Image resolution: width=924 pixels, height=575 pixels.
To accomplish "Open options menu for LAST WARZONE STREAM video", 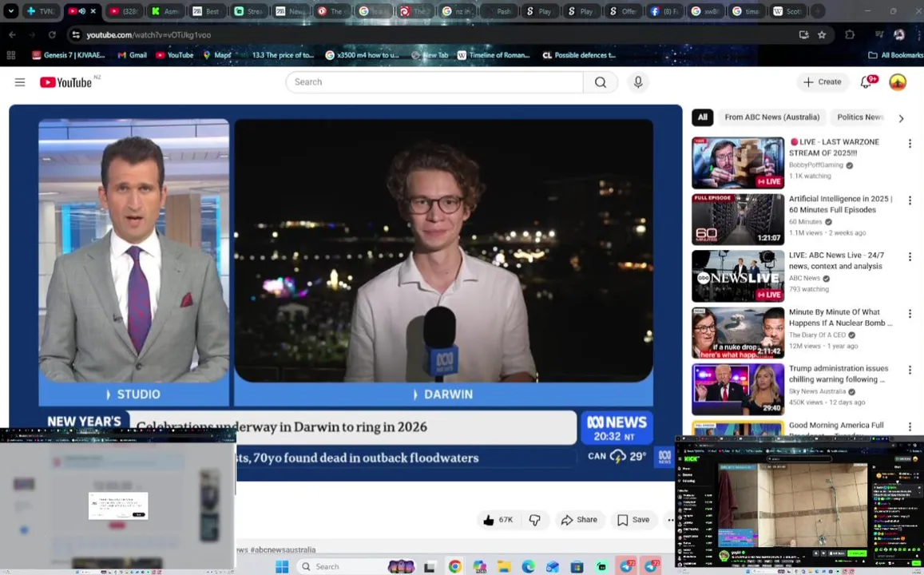I will point(910,144).
